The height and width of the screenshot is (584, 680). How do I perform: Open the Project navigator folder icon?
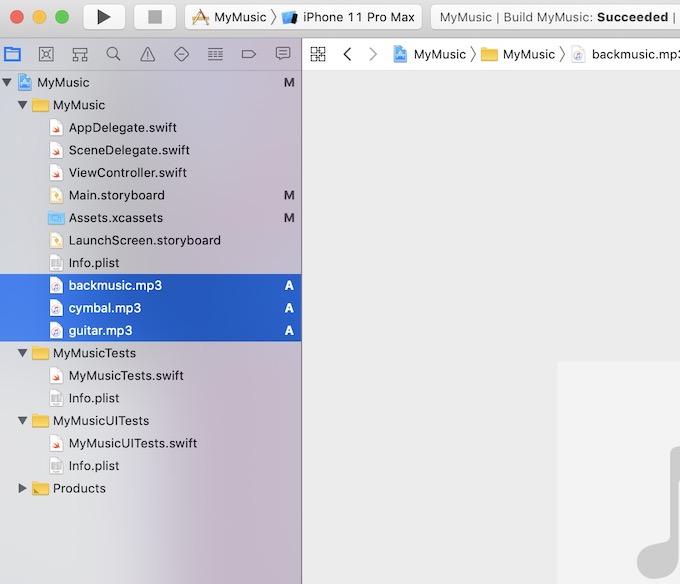12,54
